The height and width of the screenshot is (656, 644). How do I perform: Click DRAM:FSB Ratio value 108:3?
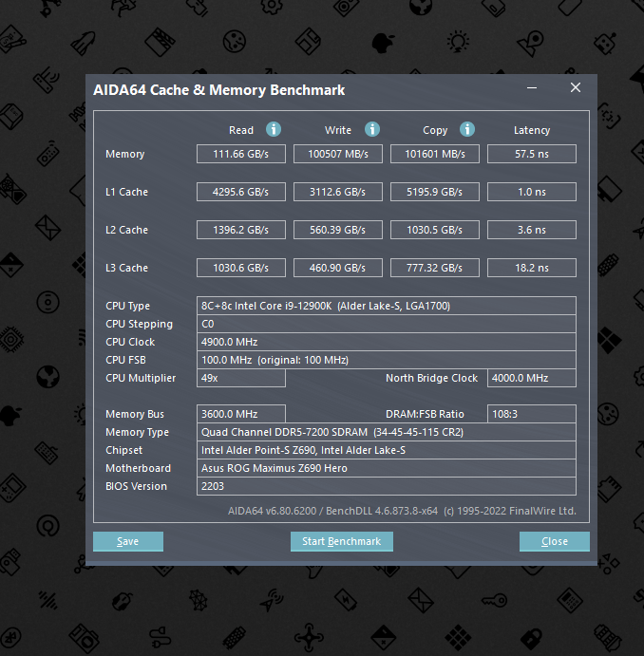pos(532,414)
